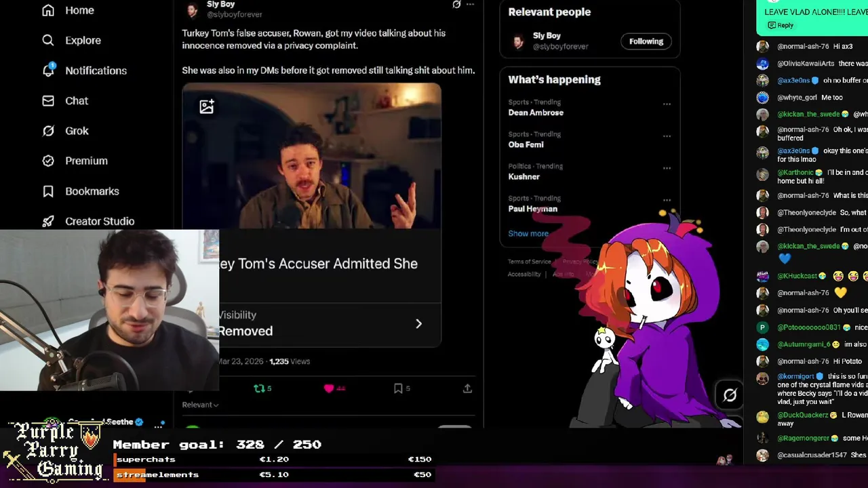The height and width of the screenshot is (488, 868).
Task: Click chat username @Autumngarni_6
Action: 804,344
